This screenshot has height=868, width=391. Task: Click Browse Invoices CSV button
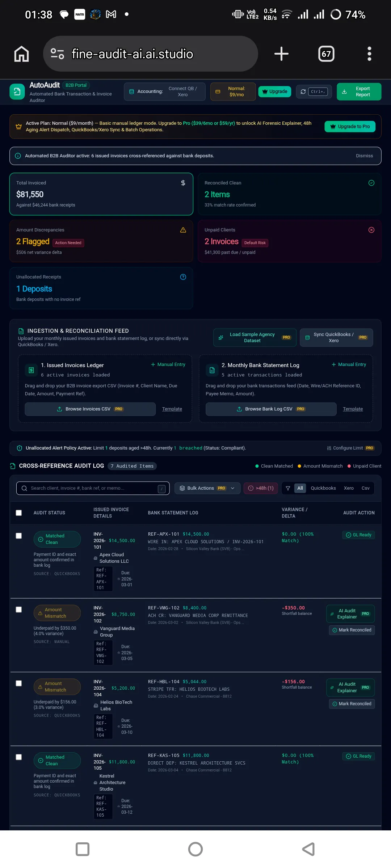90,409
